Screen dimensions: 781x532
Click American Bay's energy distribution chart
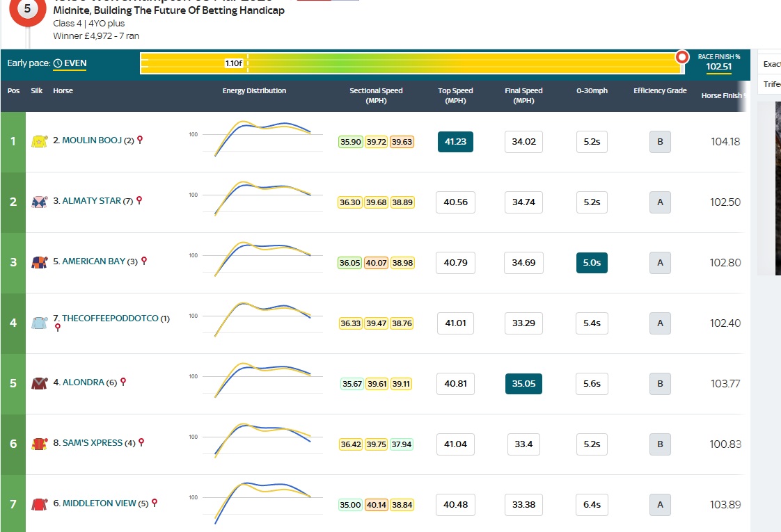click(262, 259)
